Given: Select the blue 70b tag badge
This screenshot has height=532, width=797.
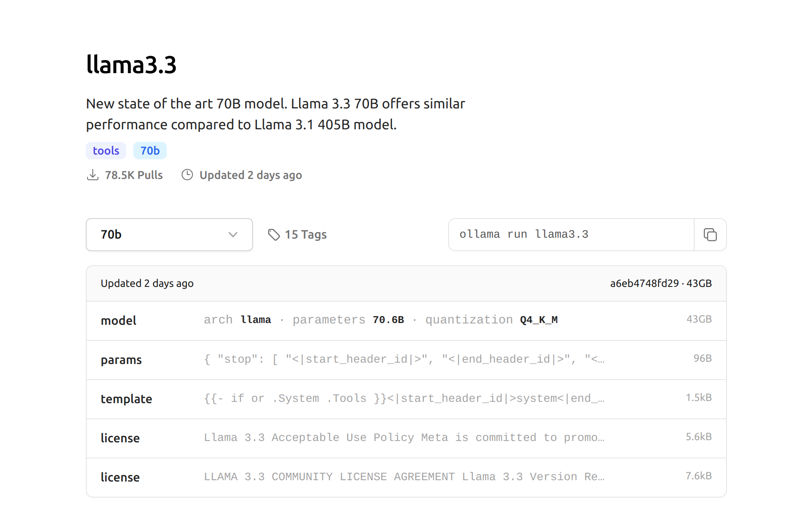Looking at the screenshot, I should (x=150, y=151).
